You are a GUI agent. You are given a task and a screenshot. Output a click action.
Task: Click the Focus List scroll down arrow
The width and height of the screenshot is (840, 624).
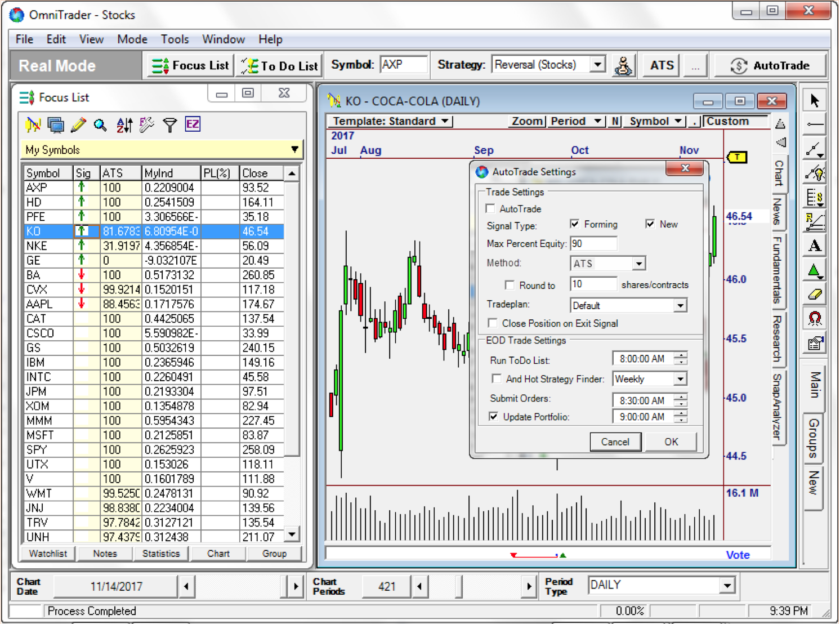(x=292, y=534)
